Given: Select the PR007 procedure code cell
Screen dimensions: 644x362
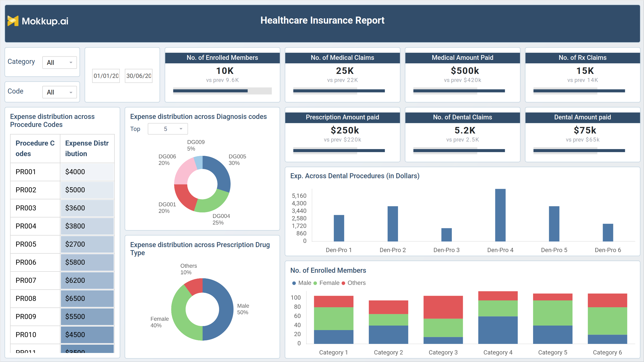Looking at the screenshot, I should coord(35,281).
